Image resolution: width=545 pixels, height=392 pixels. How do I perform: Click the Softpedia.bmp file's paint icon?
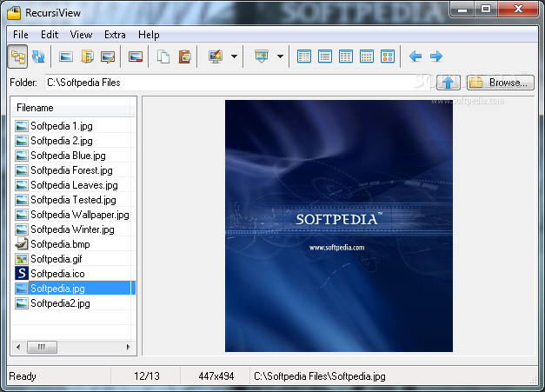22,244
